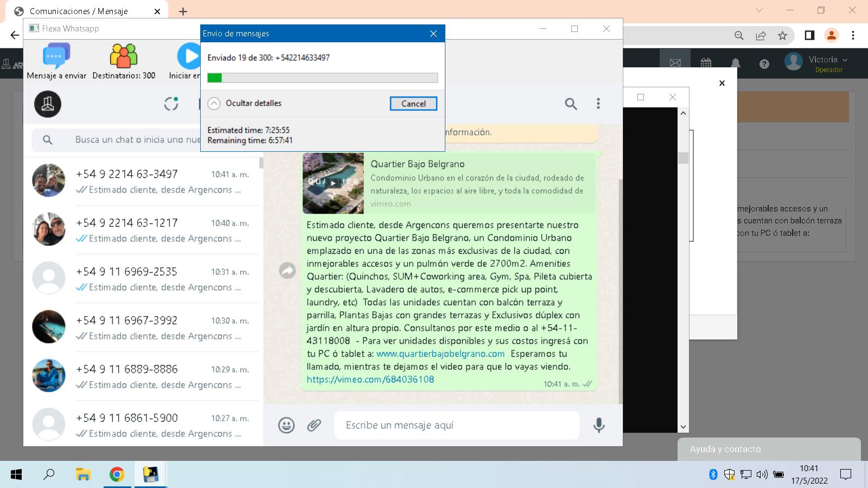Click the browser share page icon
868x488 pixels.
coord(761,35)
